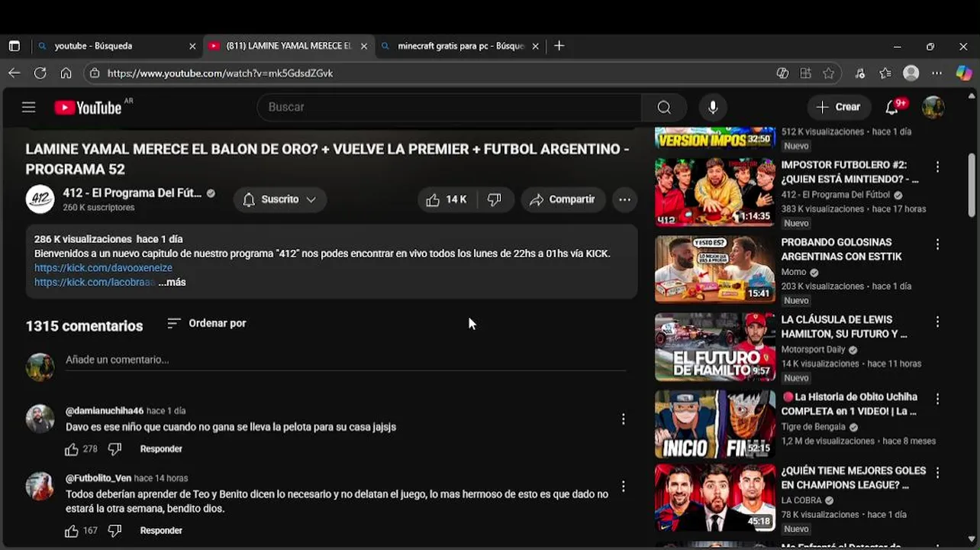The width and height of the screenshot is (980, 550).
Task: Open IMPOSTOR FUTBOLERO #2 video thumbnail
Action: click(x=715, y=192)
